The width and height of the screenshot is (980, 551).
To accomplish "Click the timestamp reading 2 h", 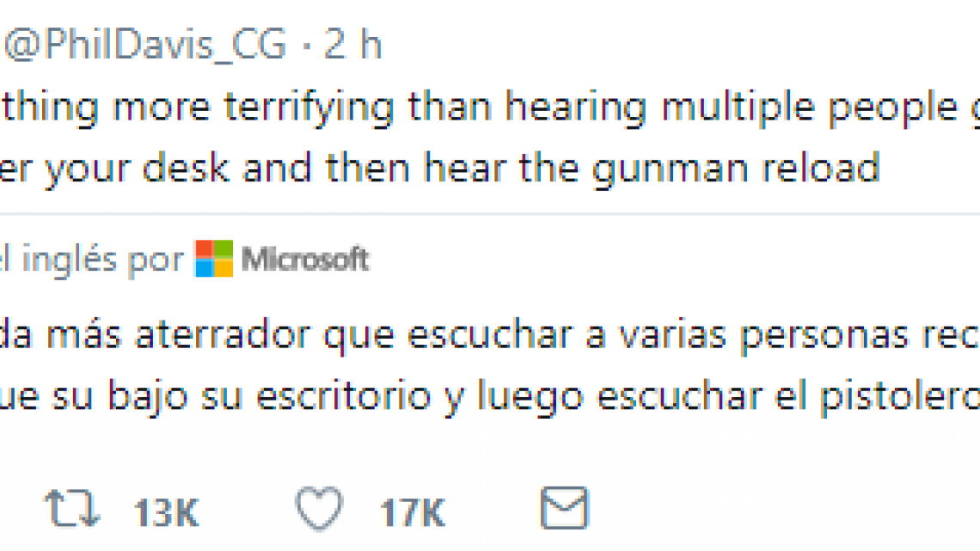I will pos(353,45).
